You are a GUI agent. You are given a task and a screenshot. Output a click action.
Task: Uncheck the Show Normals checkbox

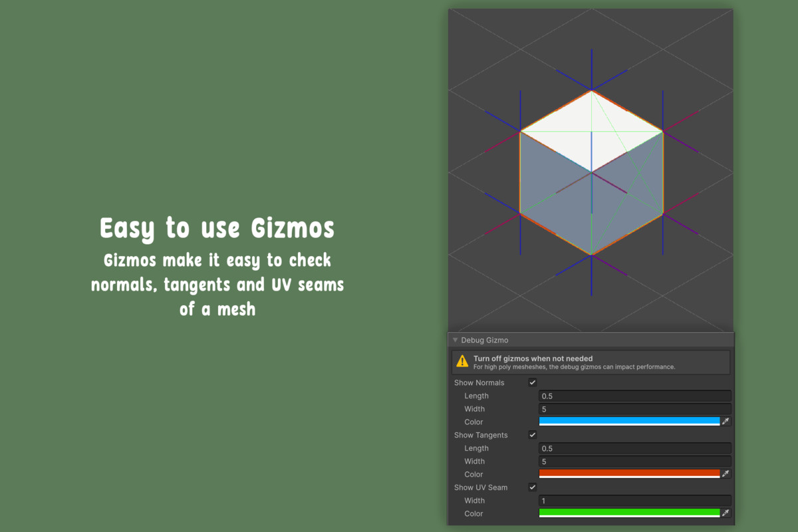coord(533,382)
